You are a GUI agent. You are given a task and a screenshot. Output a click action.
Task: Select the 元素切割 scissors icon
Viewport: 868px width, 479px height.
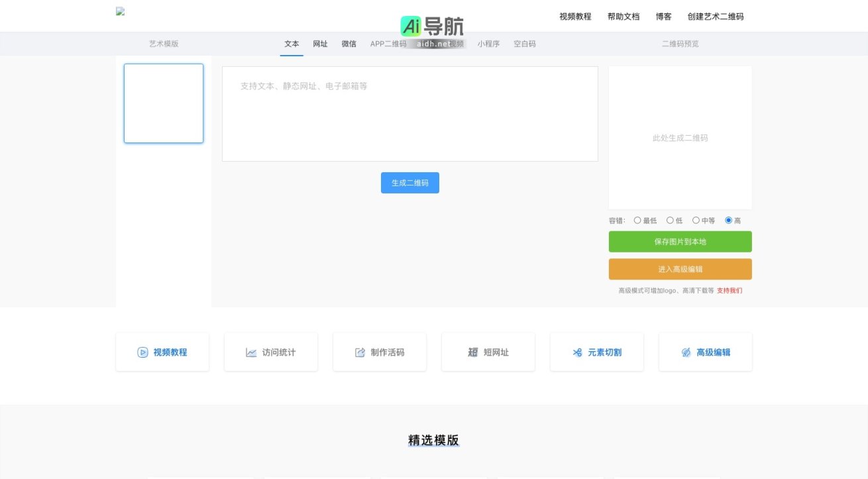point(576,352)
